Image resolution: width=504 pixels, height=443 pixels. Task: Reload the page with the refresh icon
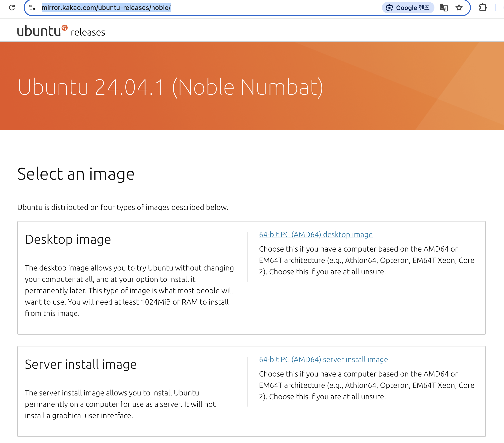pyautogui.click(x=12, y=8)
